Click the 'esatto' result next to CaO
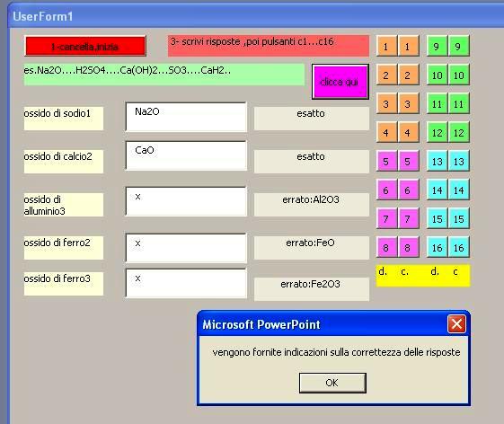 pyautogui.click(x=312, y=162)
